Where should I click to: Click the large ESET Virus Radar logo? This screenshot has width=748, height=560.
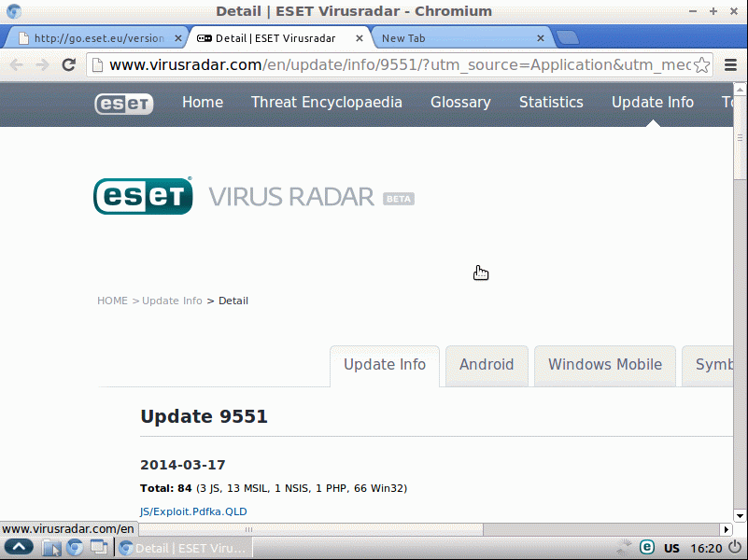pyautogui.click(x=254, y=196)
